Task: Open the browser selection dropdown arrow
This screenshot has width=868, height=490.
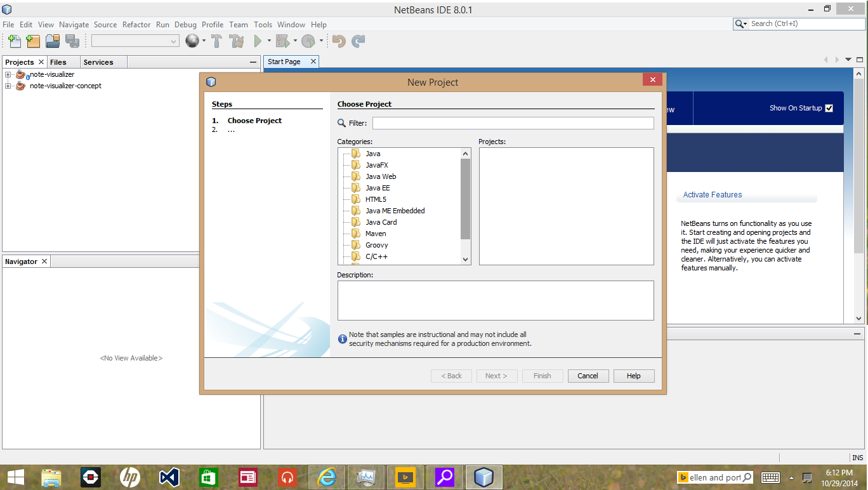Action: pos(204,41)
